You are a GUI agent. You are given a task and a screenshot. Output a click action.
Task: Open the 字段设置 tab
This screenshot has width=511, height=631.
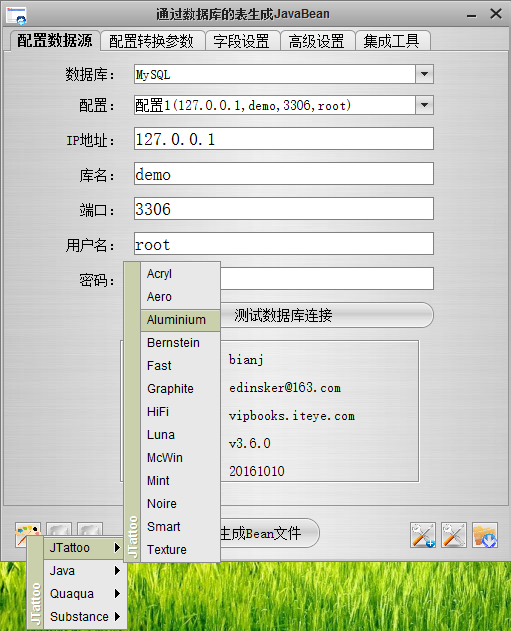241,41
